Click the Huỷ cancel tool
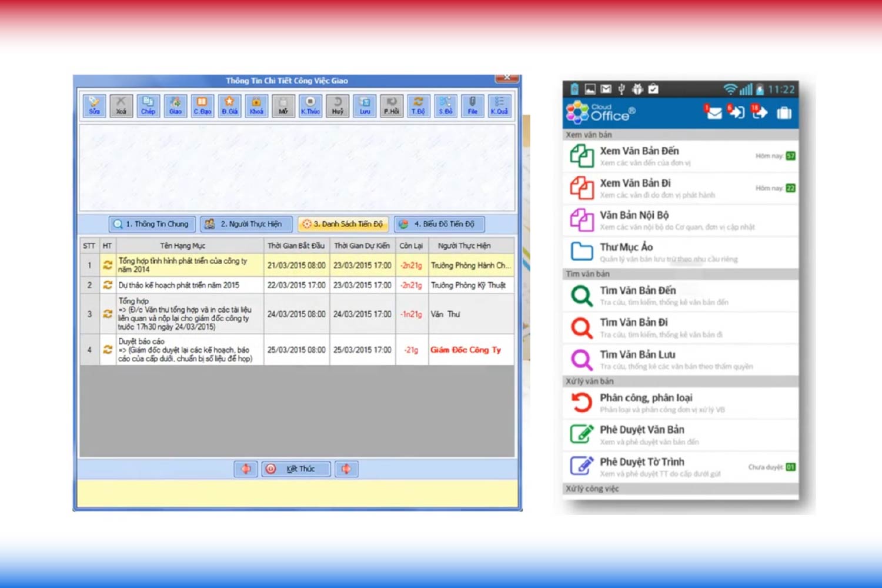This screenshot has height=588, width=882. click(x=338, y=106)
